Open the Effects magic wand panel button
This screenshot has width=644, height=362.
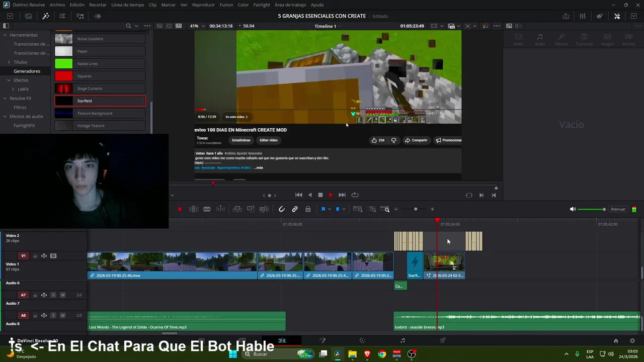46,16
